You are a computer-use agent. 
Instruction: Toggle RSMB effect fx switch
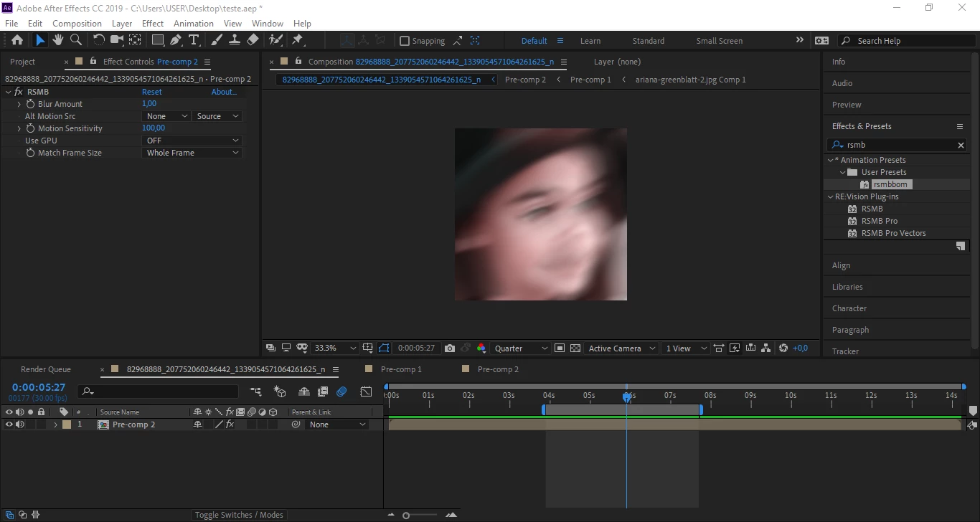coord(19,92)
